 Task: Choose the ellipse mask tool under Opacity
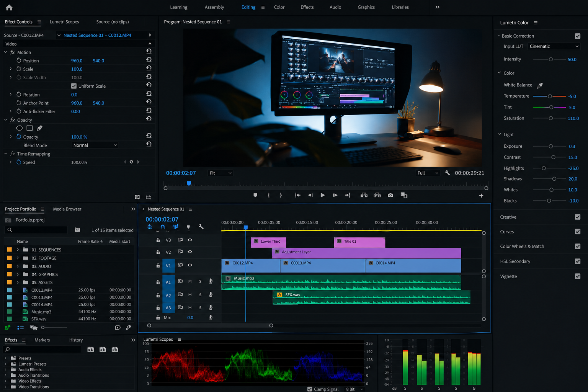[x=20, y=128]
